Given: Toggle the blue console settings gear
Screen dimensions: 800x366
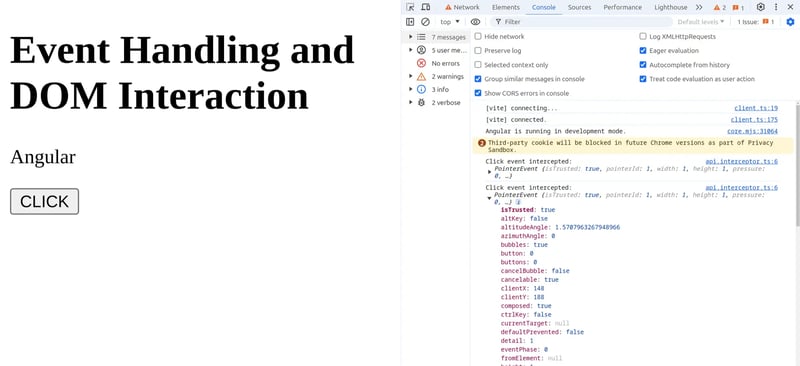Looking at the screenshot, I should coord(790,21).
